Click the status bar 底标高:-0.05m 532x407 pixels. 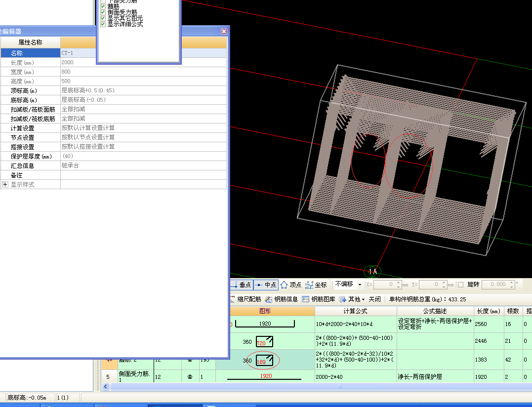pyautogui.click(x=27, y=398)
